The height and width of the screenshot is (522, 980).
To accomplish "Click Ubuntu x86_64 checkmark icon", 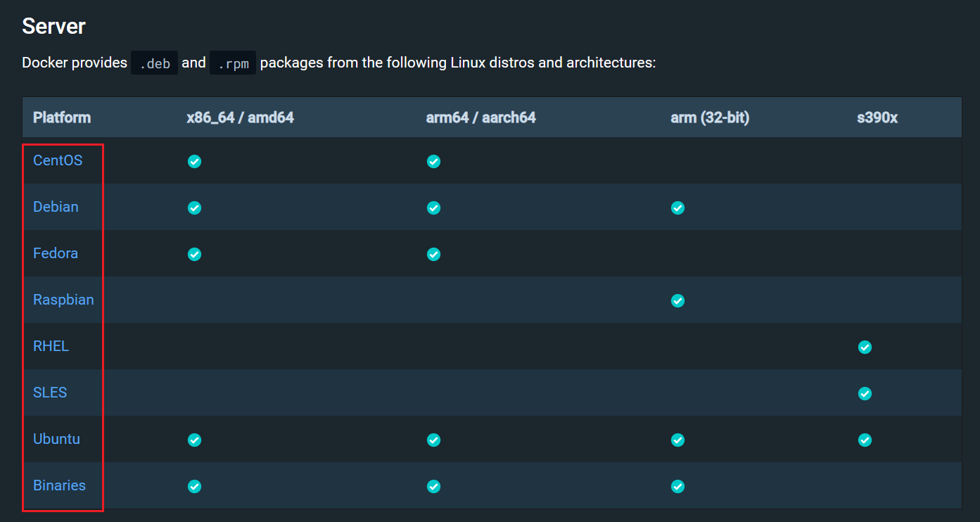I will click(194, 440).
